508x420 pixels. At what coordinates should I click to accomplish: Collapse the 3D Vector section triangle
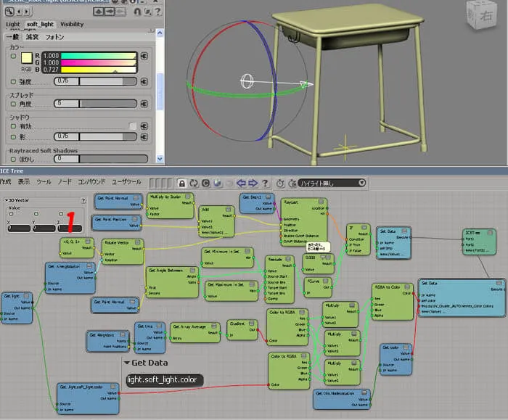[7, 200]
